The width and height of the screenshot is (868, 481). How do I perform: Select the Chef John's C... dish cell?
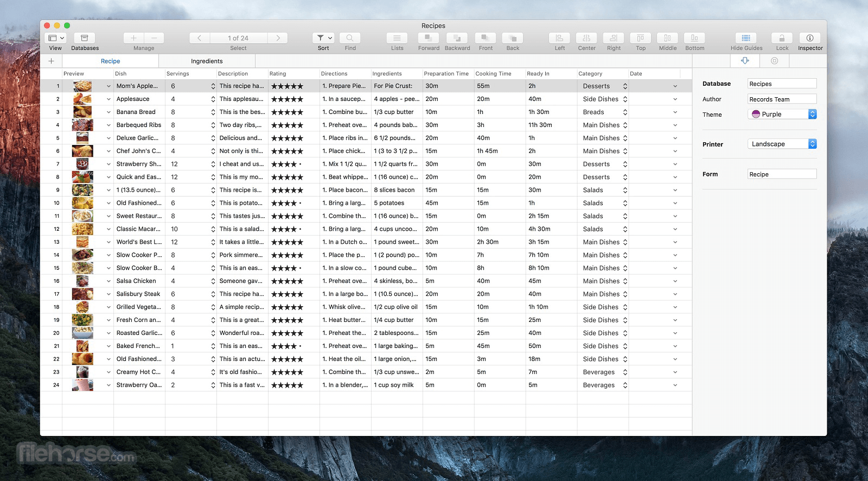[x=139, y=151]
